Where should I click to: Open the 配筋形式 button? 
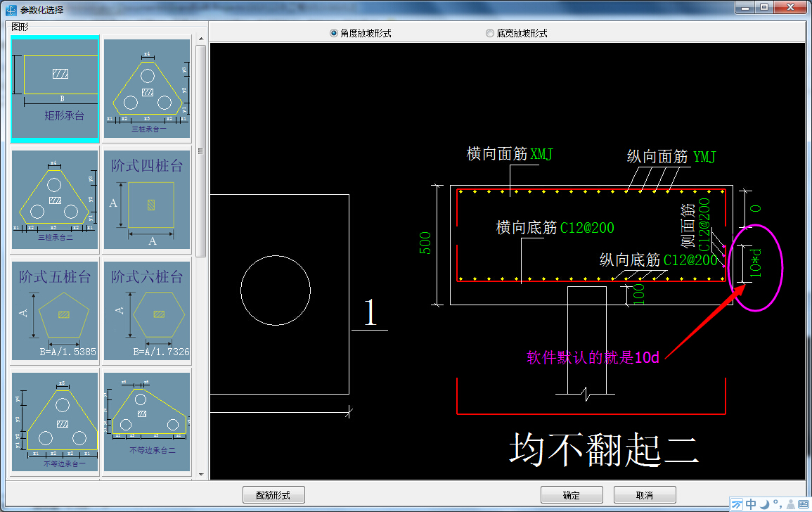273,495
